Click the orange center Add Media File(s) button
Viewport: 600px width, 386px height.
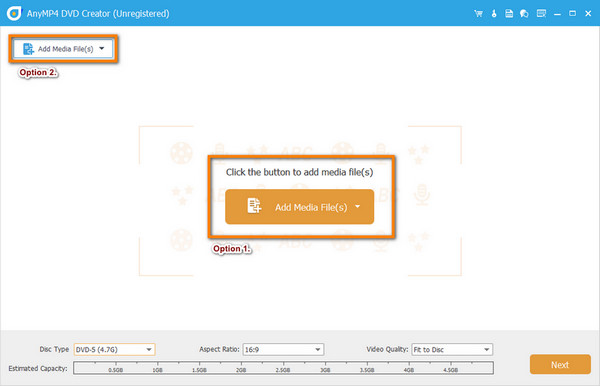point(299,207)
